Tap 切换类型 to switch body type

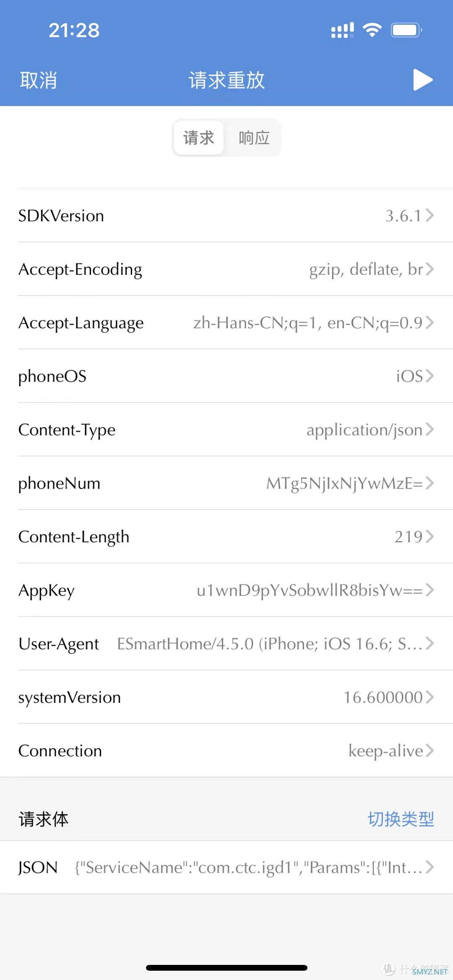tap(401, 819)
